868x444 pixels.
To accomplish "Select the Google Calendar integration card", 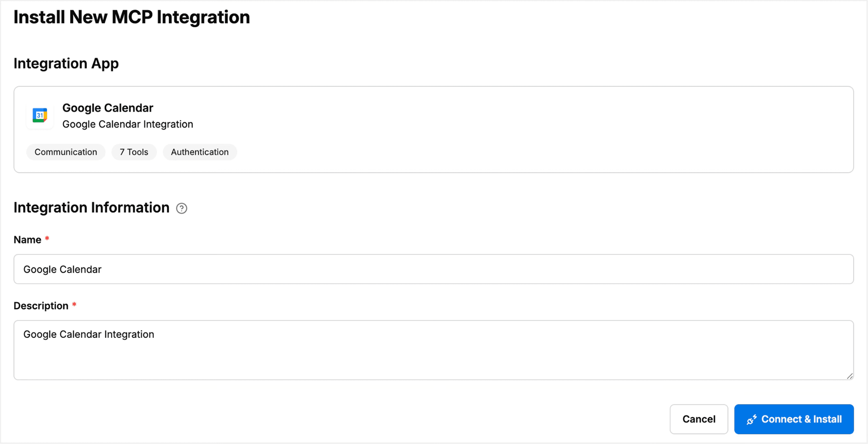I will [x=434, y=130].
